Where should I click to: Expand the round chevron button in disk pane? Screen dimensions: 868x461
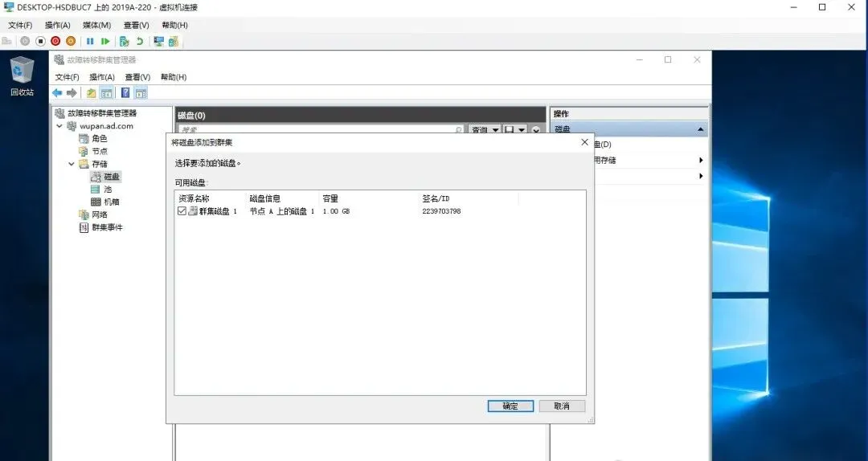click(536, 131)
